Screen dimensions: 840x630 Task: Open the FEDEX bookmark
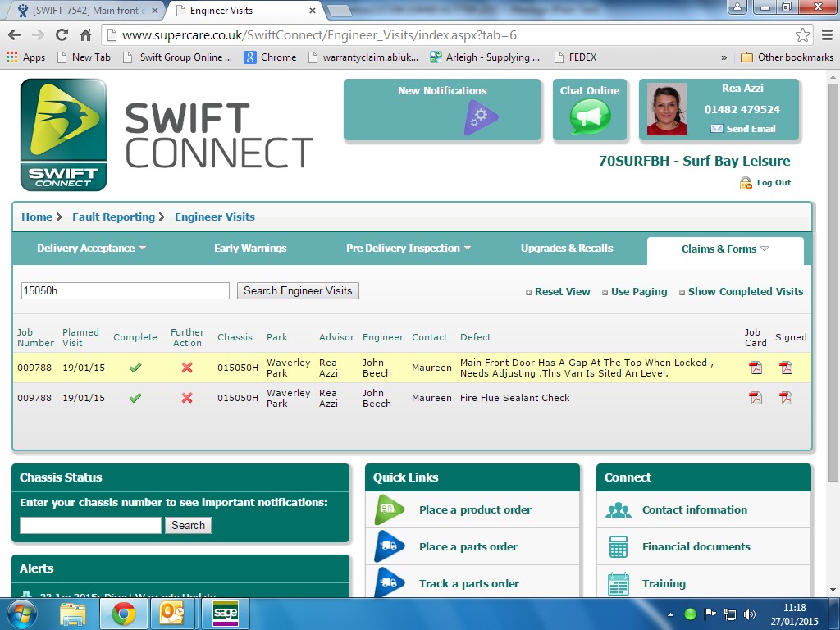coord(575,57)
